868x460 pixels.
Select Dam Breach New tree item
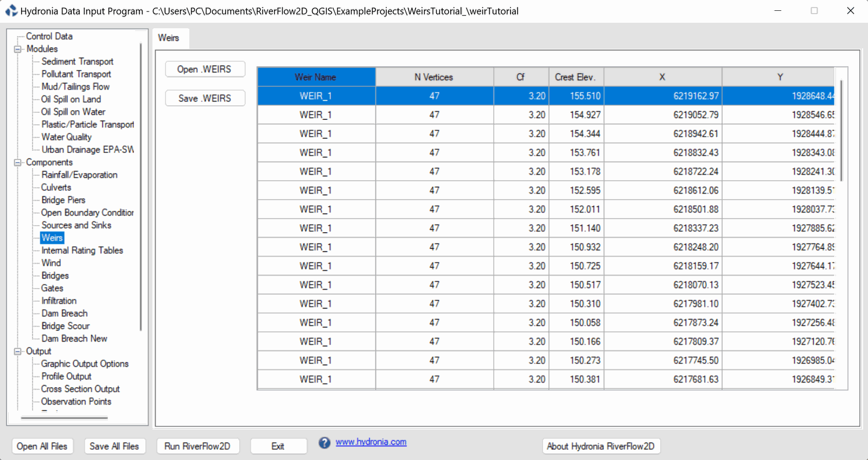74,338
